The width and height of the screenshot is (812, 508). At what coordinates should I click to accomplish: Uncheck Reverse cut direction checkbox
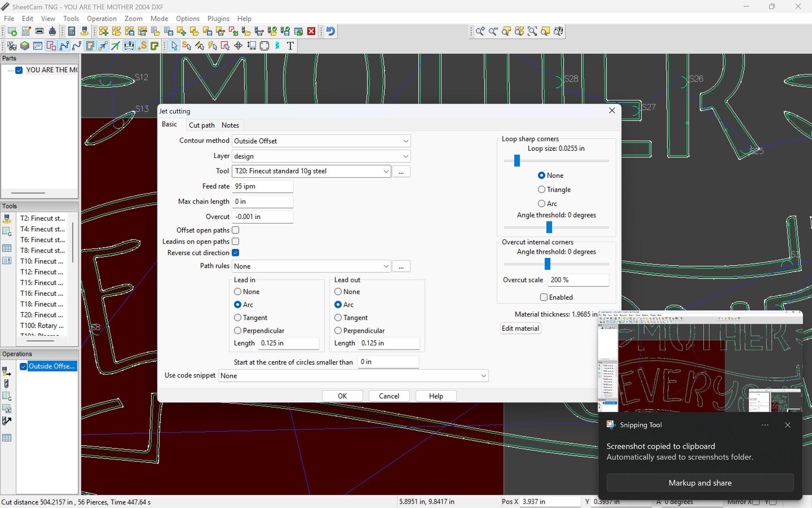(235, 253)
